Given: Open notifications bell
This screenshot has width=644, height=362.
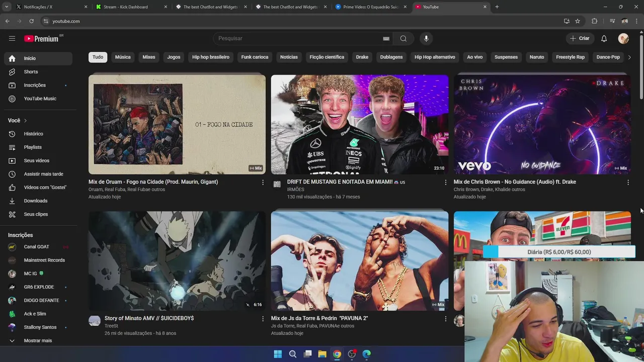Looking at the screenshot, I should click(x=604, y=38).
